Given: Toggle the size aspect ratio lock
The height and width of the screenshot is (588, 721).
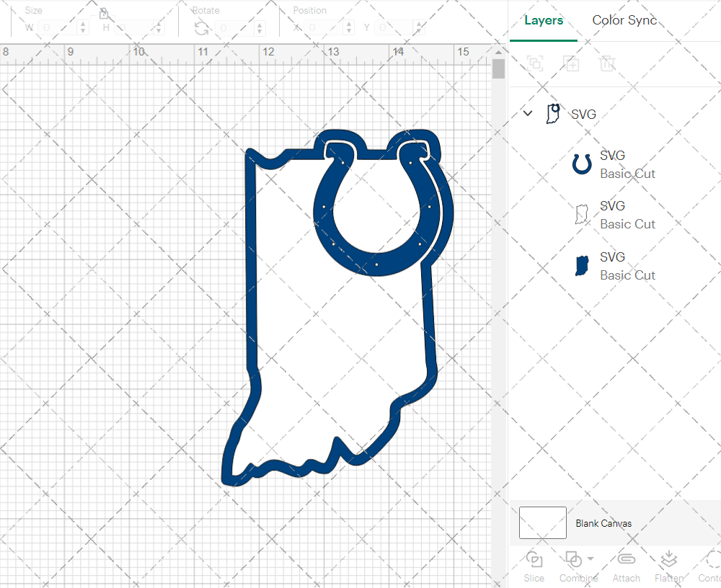Looking at the screenshot, I should (x=103, y=13).
